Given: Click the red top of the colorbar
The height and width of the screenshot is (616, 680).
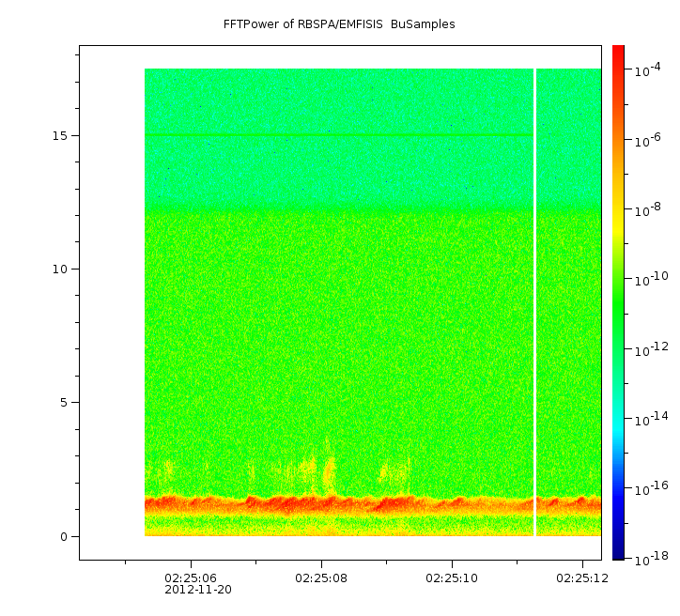Looking at the screenshot, I should (617, 54).
